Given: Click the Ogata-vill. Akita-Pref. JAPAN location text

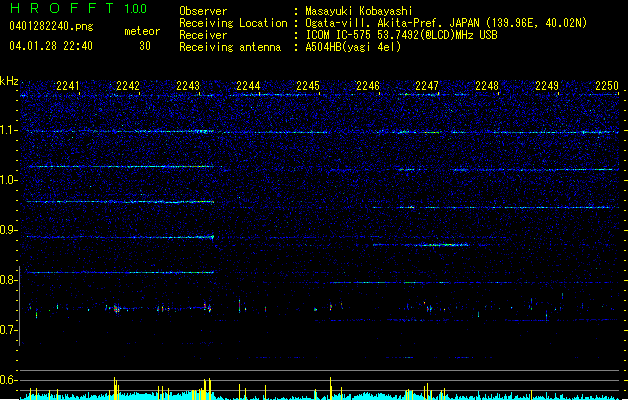Looking at the screenshot, I should (x=446, y=23).
